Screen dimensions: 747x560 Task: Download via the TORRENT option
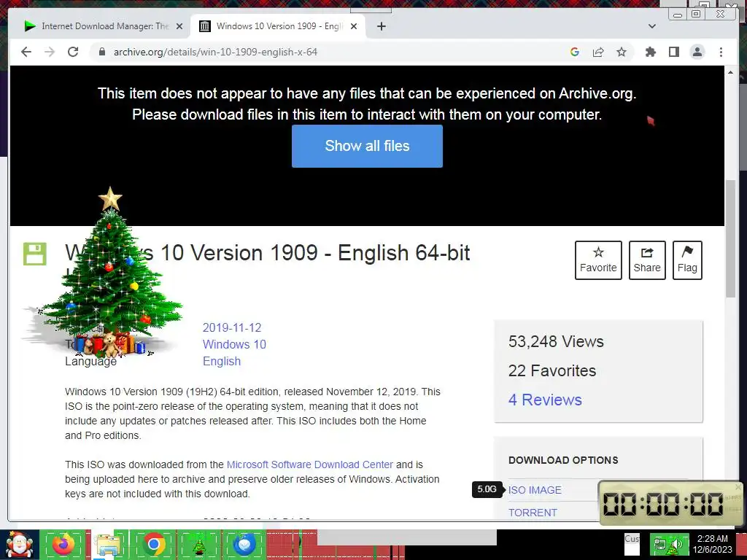[x=533, y=513]
